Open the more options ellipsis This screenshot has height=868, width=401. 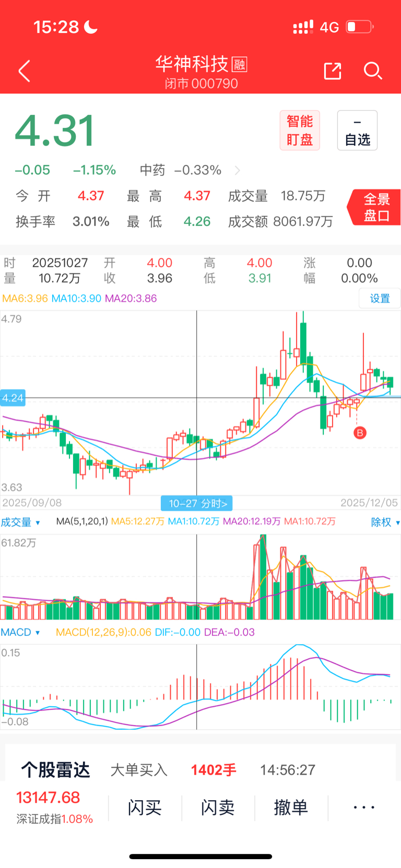(x=364, y=807)
